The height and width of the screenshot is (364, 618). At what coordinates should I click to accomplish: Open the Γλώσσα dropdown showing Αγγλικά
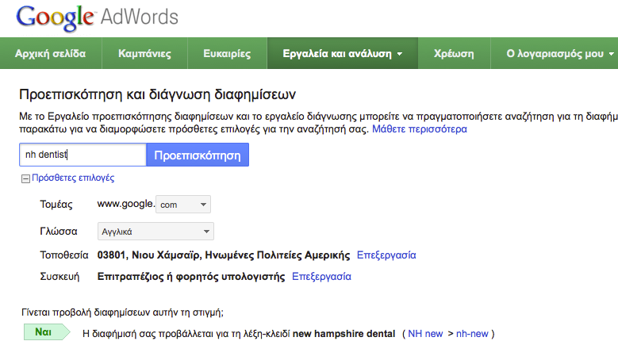pos(155,232)
